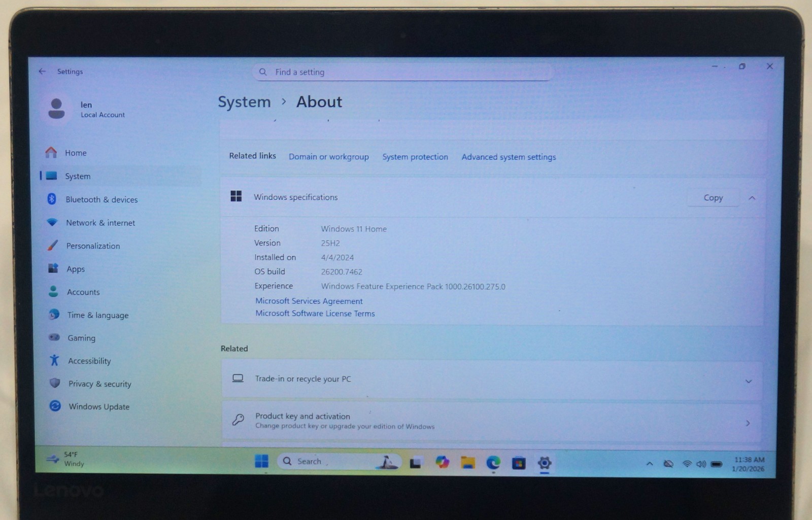Select System in the sidebar
The image size is (812, 520).
tap(121, 176)
